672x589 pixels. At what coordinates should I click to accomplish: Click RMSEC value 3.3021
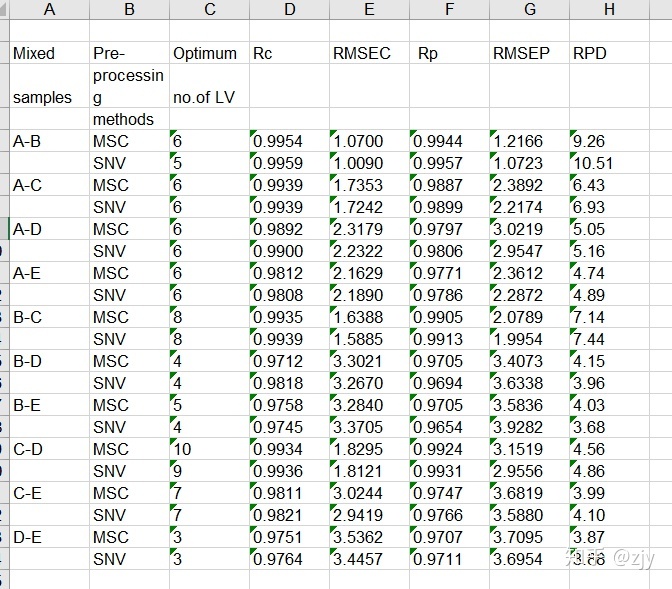[x=369, y=361]
